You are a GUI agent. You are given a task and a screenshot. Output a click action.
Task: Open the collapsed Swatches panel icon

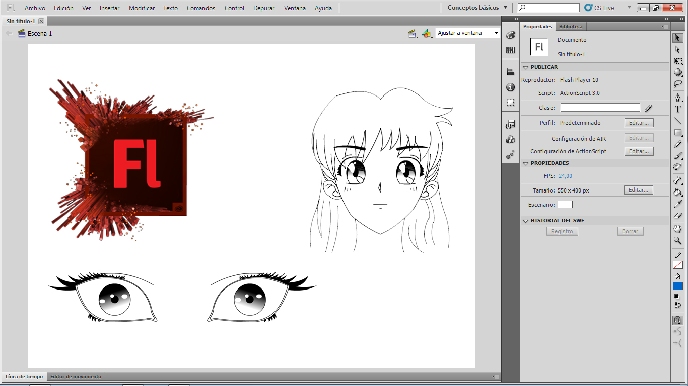(510, 50)
